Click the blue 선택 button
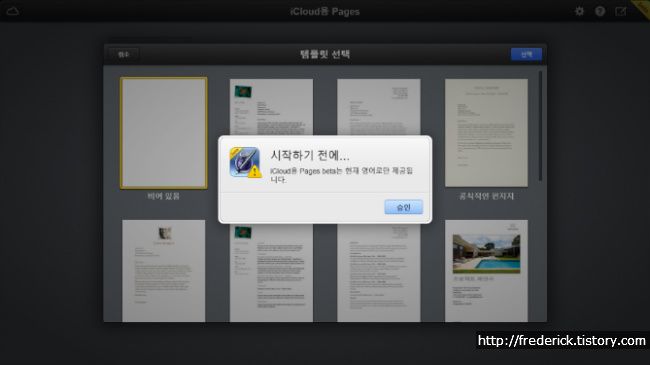650x365 pixels. [x=526, y=54]
